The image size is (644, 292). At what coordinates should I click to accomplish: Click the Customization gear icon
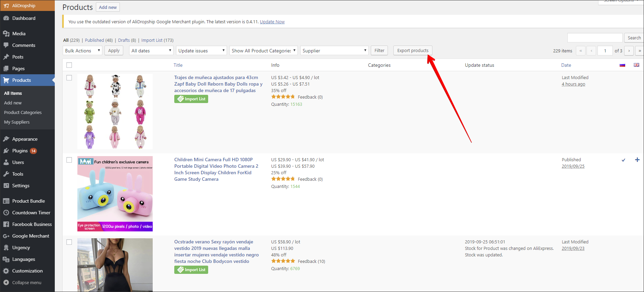(x=6, y=271)
